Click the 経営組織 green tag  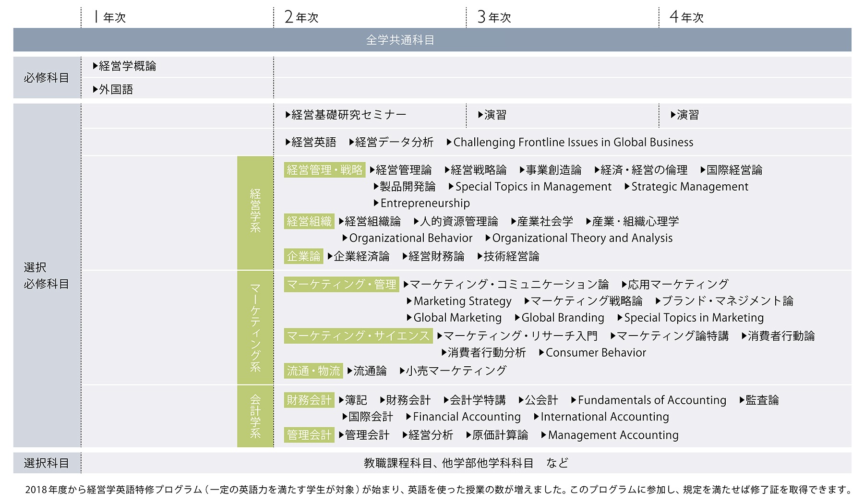309,221
